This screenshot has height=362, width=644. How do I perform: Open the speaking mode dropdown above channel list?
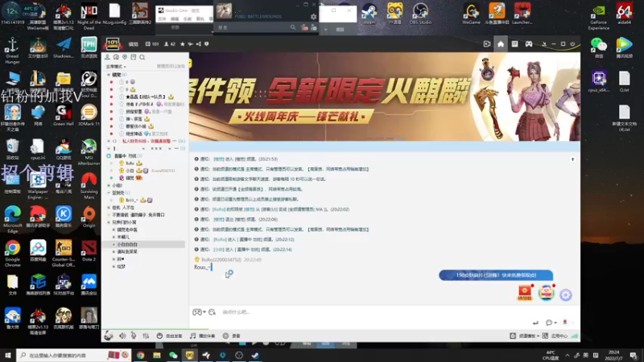[116, 67]
